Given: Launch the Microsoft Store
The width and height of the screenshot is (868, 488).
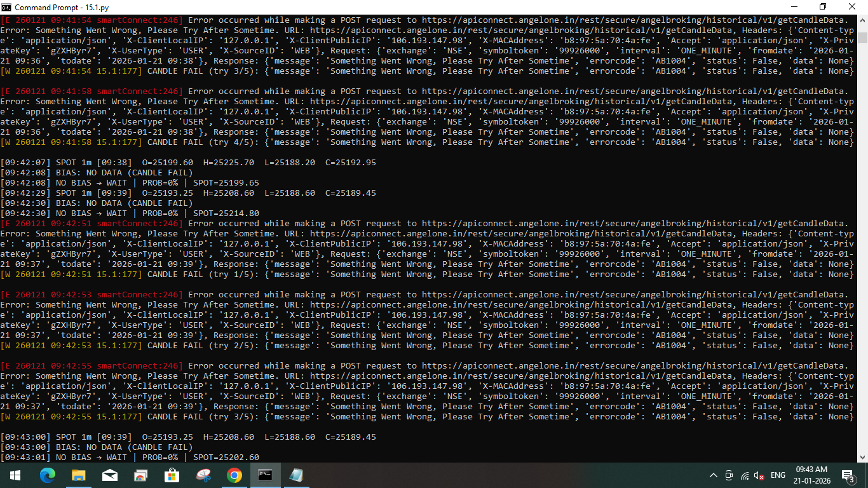Looking at the screenshot, I should pyautogui.click(x=172, y=475).
